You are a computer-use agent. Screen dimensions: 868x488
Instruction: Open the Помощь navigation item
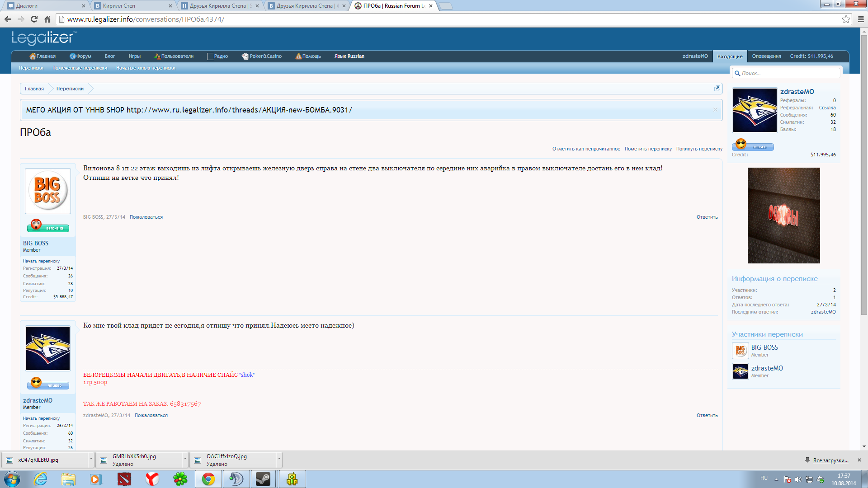[308, 56]
